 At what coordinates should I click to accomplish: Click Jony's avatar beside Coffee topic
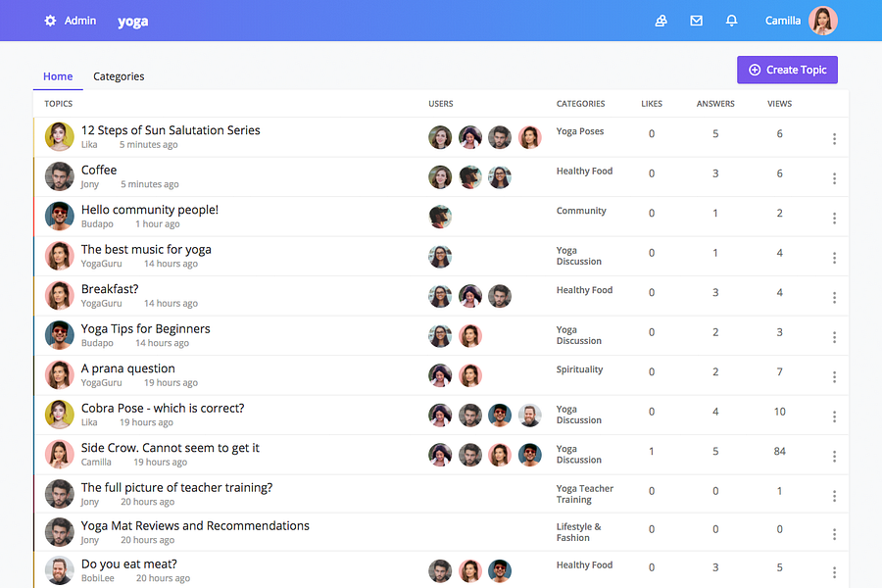(60, 176)
